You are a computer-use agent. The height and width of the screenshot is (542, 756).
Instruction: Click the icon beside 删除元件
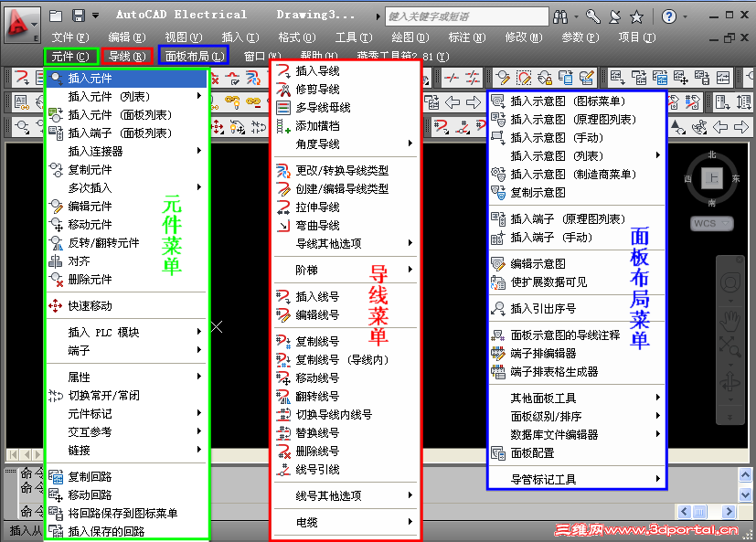[56, 280]
